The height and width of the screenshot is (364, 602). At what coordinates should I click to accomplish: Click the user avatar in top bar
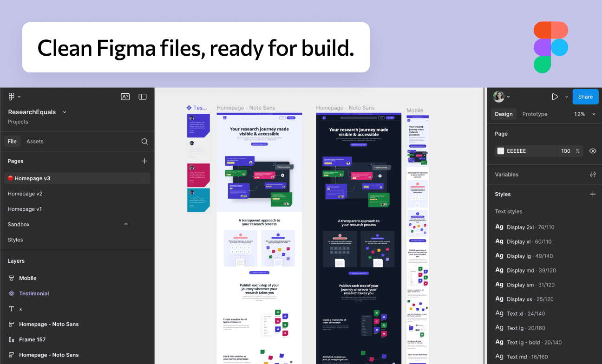coord(498,97)
